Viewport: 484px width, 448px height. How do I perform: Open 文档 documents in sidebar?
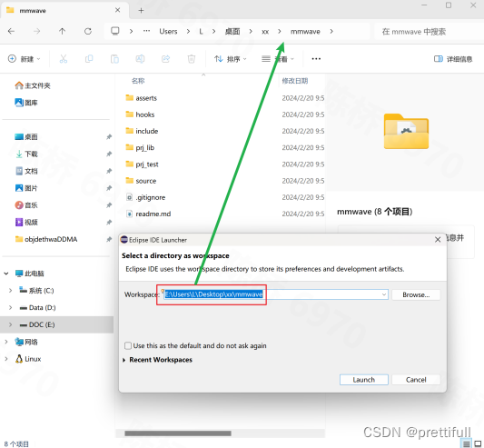point(26,171)
